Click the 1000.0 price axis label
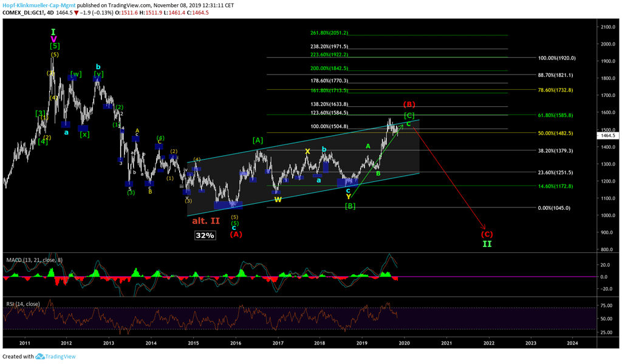The height and width of the screenshot is (364, 622). (607, 215)
